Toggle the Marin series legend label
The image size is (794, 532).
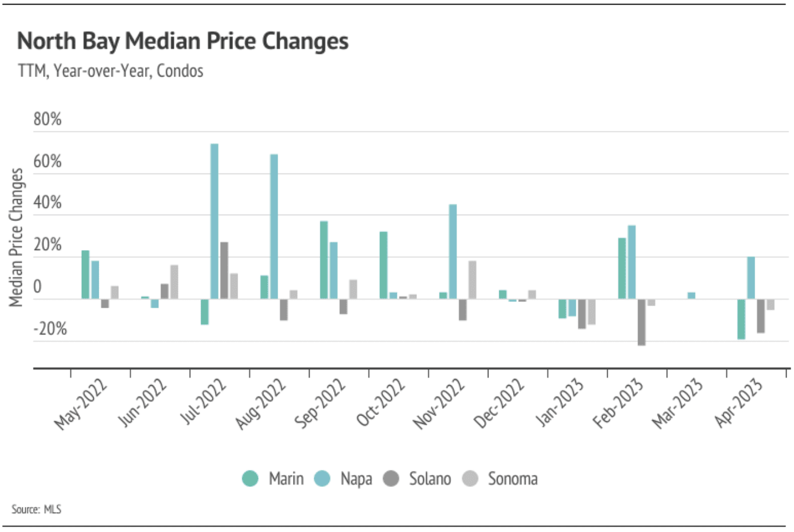point(286,478)
